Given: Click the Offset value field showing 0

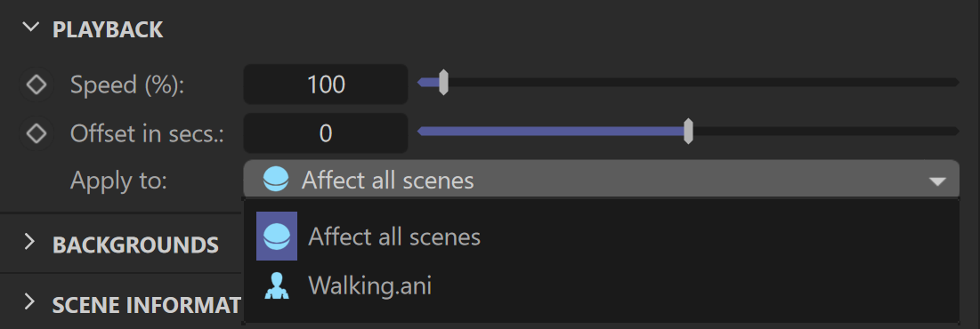Looking at the screenshot, I should [x=326, y=133].
